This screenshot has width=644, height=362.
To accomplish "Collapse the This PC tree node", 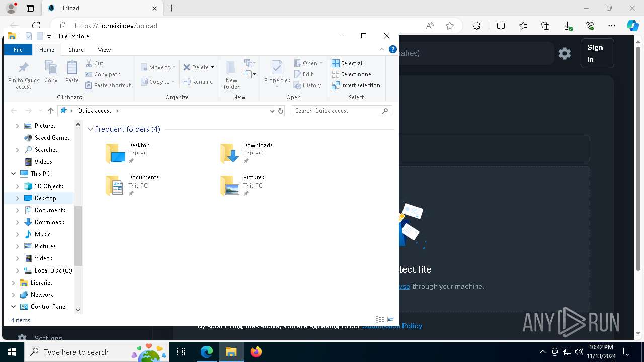I will click(13, 174).
